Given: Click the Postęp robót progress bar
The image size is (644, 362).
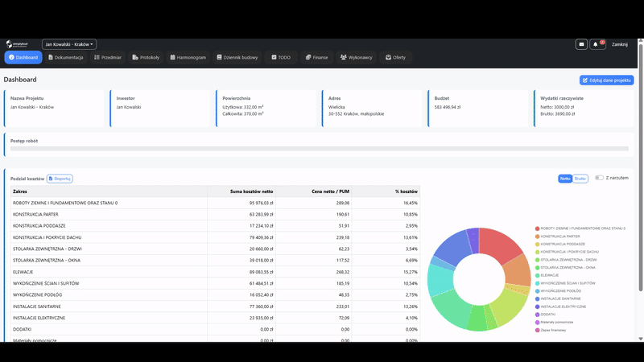Looking at the screenshot, I should pyautogui.click(x=319, y=149).
